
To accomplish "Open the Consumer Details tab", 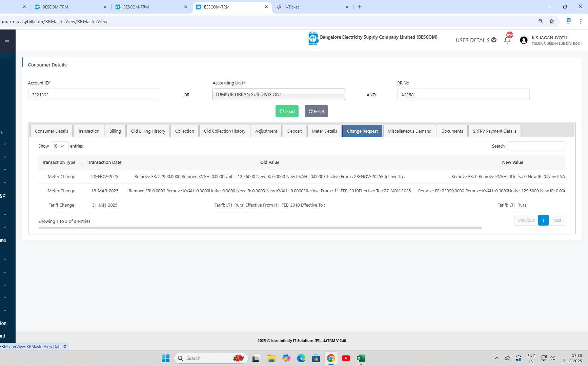I will [x=52, y=131].
